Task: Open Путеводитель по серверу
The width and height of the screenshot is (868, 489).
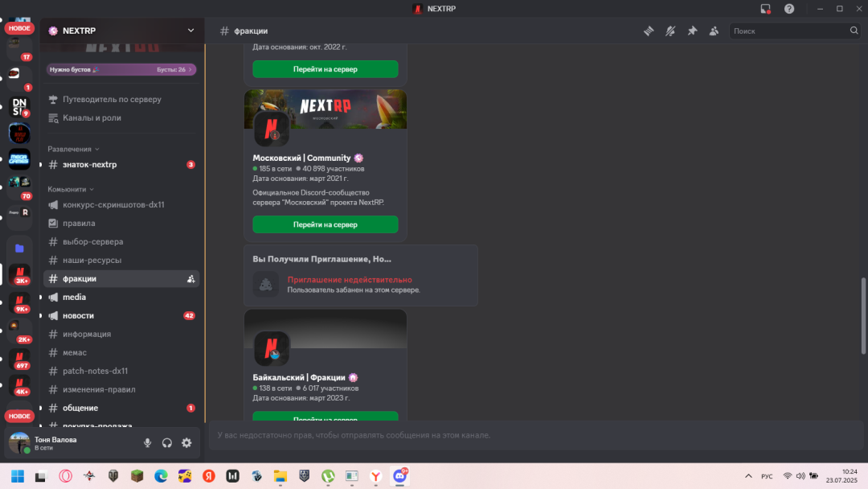Action: point(121,99)
